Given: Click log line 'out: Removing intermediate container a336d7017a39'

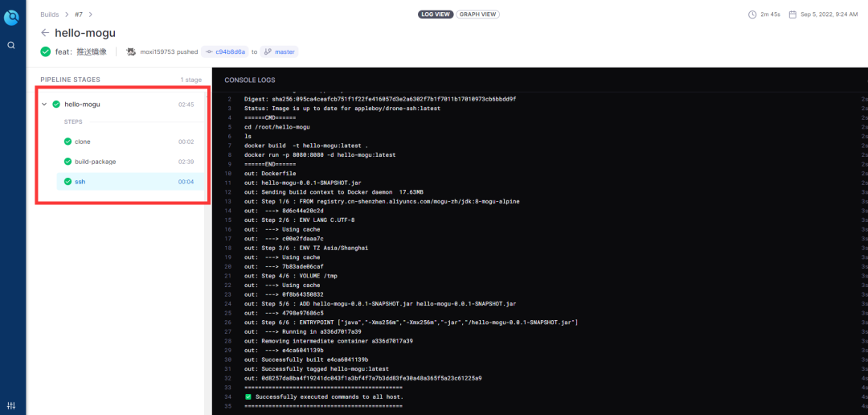Looking at the screenshot, I should 328,341.
